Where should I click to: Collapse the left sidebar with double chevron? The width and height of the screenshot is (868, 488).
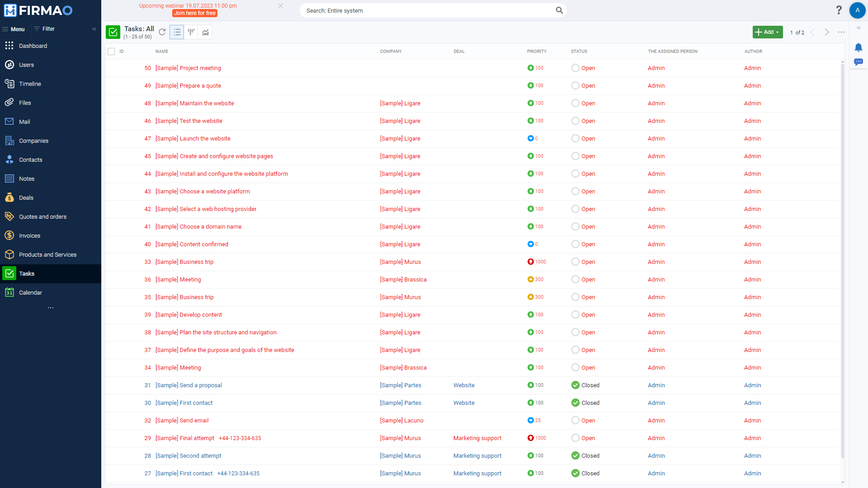[x=94, y=29]
